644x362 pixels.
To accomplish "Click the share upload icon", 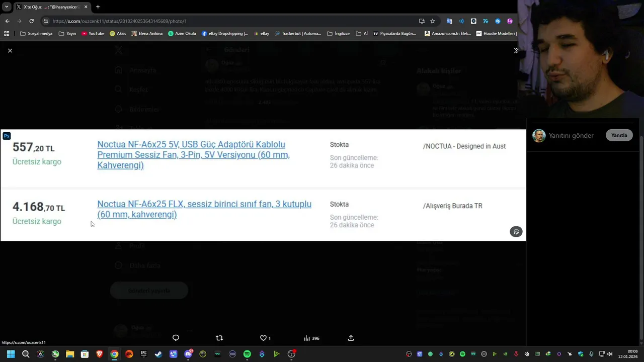I will coord(351,338).
